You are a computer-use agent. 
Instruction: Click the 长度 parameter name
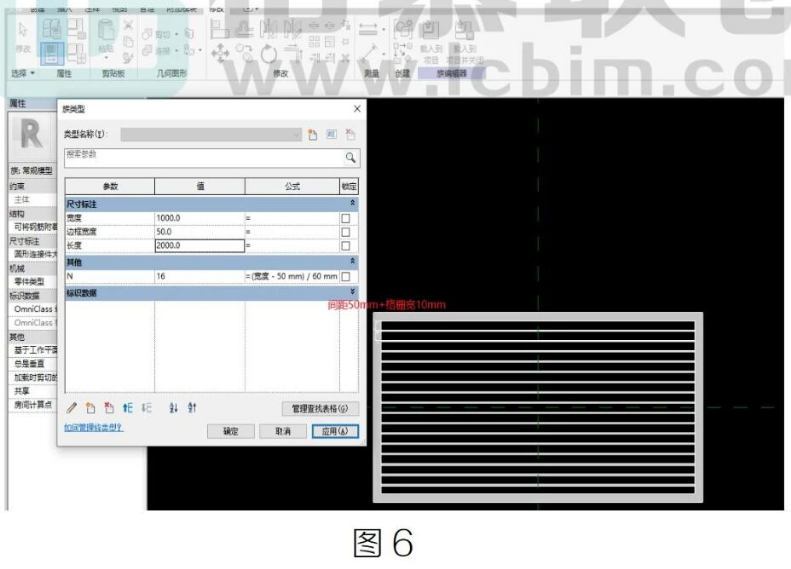pyautogui.click(x=75, y=246)
